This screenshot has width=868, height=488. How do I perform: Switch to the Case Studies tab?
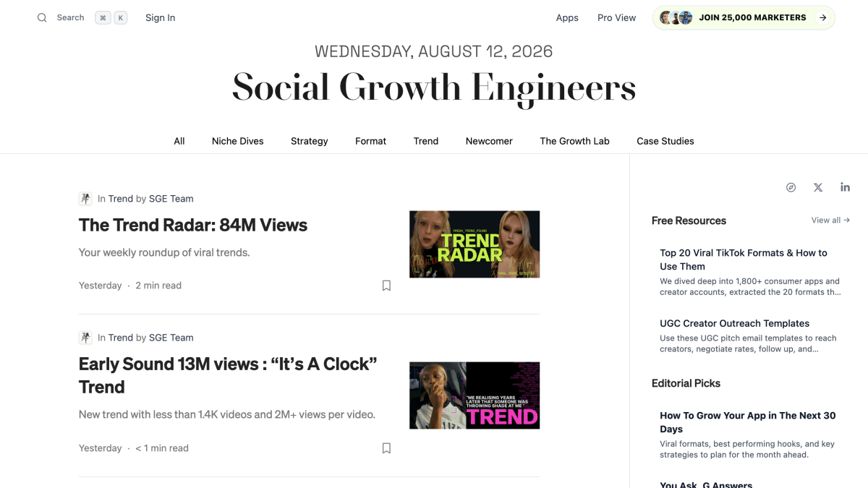tap(665, 141)
